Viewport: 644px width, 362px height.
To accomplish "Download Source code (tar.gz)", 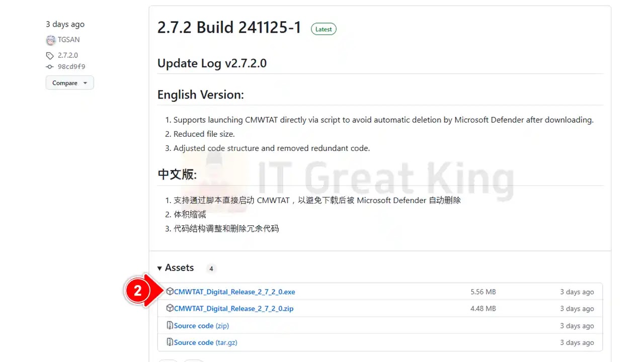I will click(205, 342).
